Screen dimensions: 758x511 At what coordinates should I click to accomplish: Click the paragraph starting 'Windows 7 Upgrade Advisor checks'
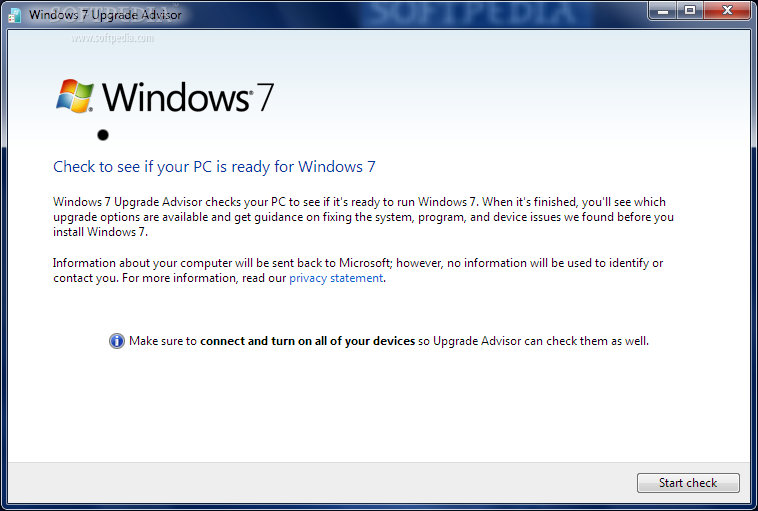364,217
